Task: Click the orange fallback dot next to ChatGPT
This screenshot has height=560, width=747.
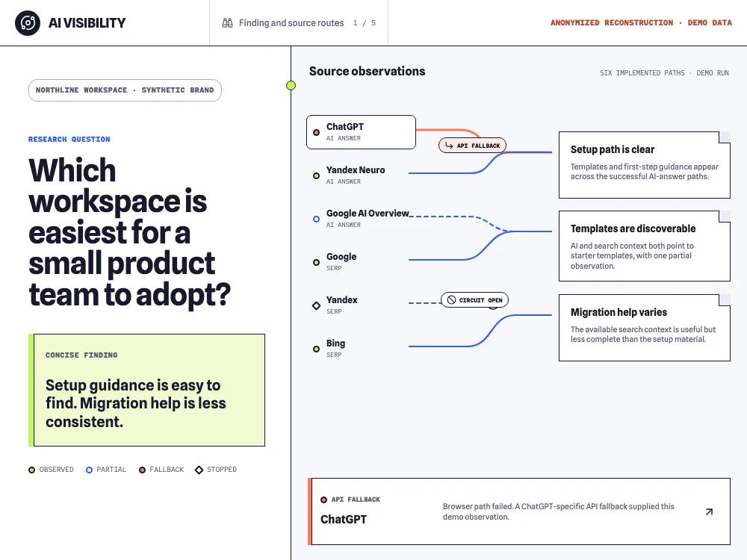Action: coord(316,132)
